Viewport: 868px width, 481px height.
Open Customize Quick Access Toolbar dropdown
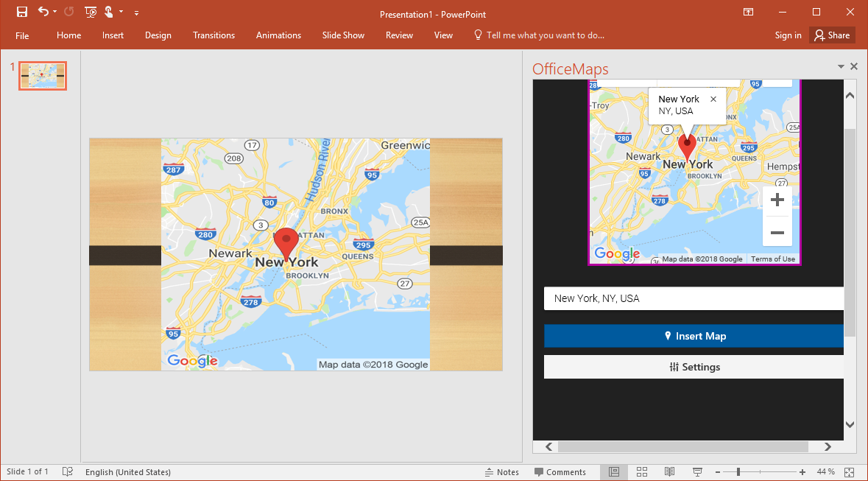click(x=136, y=13)
